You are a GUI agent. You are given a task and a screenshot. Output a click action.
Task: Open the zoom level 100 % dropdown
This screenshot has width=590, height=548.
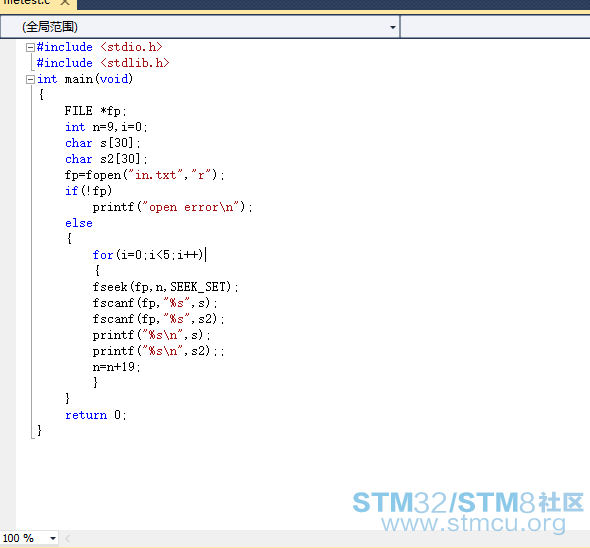coord(53,538)
